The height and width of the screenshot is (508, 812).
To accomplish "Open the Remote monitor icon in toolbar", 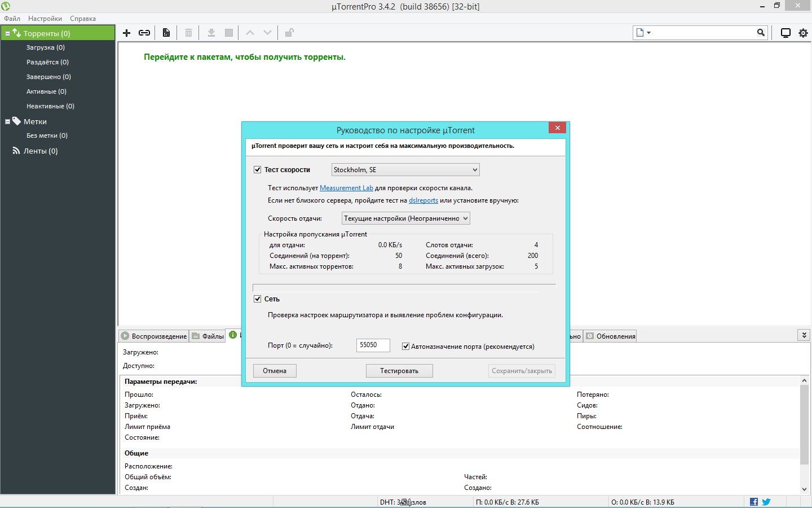I will 785,33.
